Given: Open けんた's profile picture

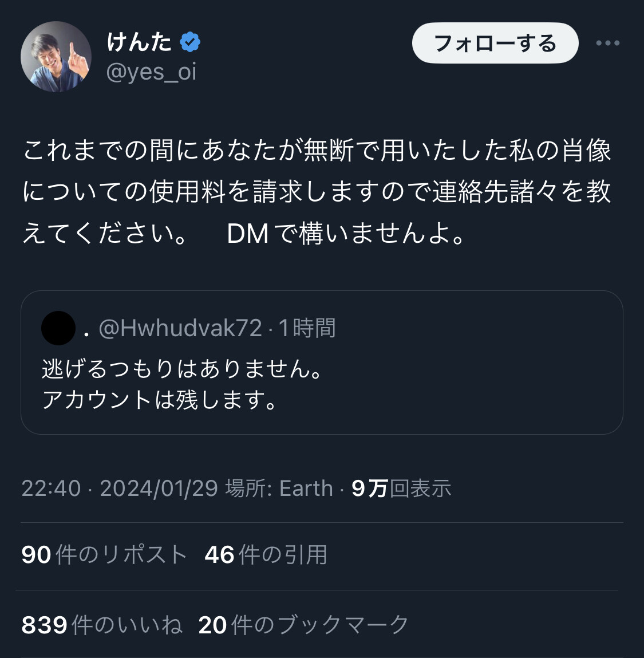Looking at the screenshot, I should (56, 57).
